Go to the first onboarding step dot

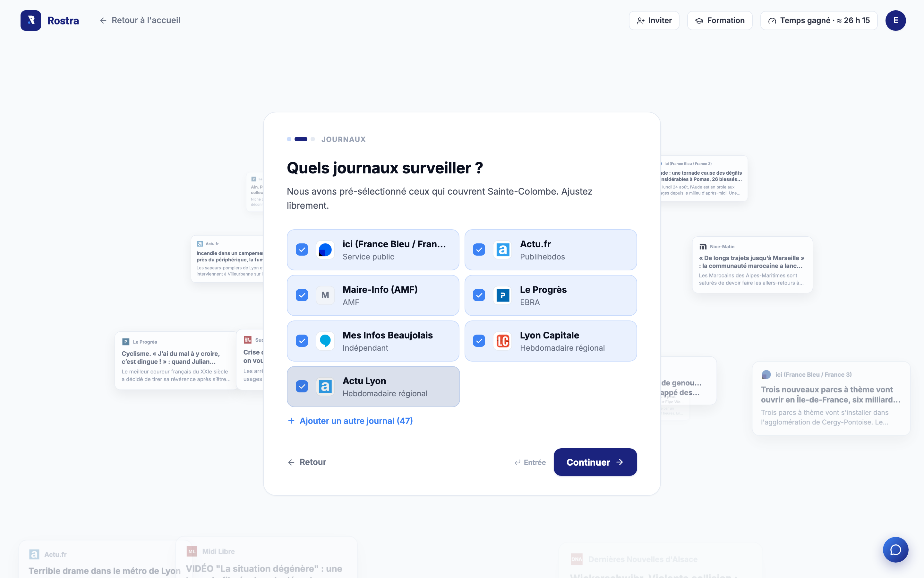click(289, 139)
